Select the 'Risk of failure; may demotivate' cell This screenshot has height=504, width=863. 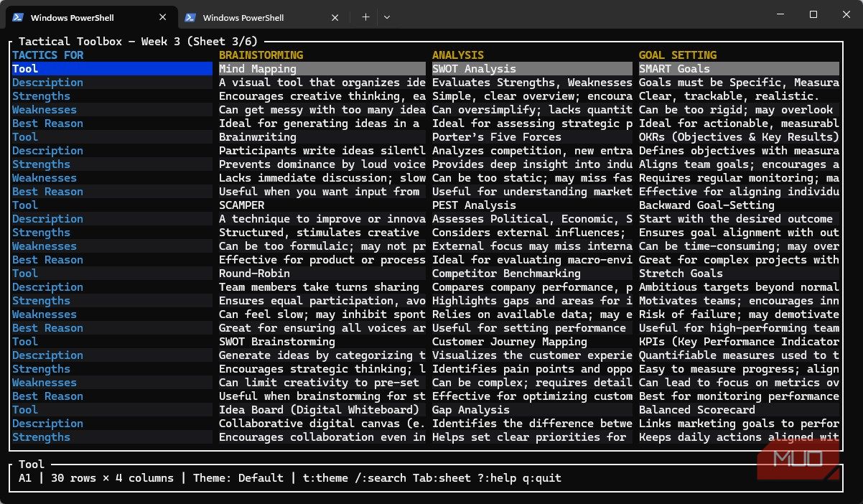(x=739, y=314)
